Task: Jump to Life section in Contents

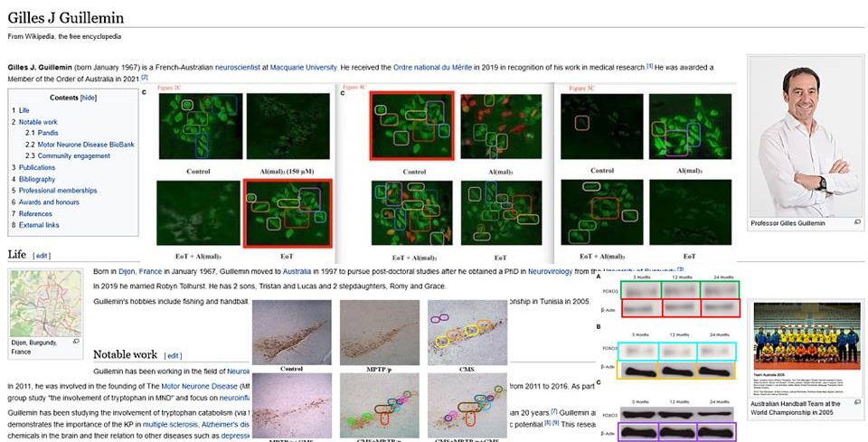Action: click(x=24, y=110)
